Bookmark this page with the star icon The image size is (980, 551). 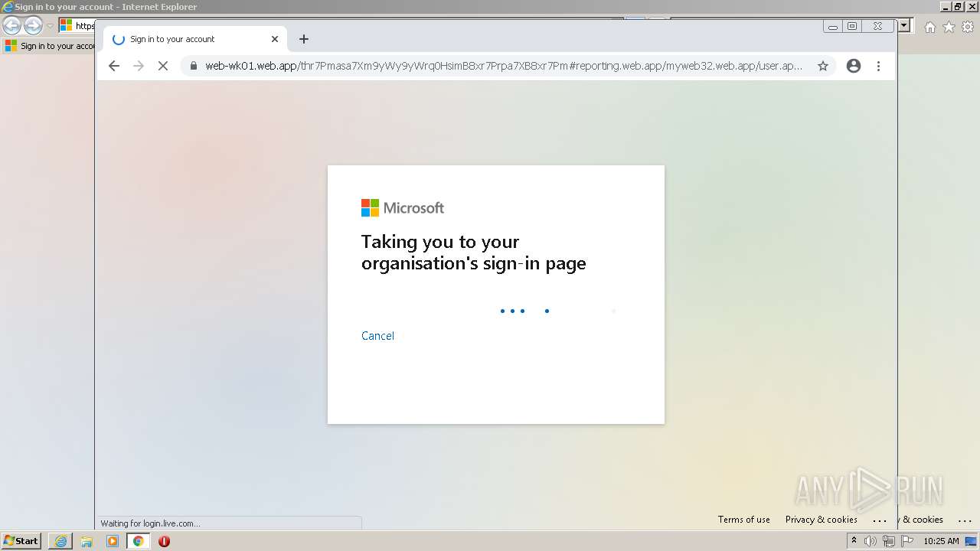click(823, 66)
